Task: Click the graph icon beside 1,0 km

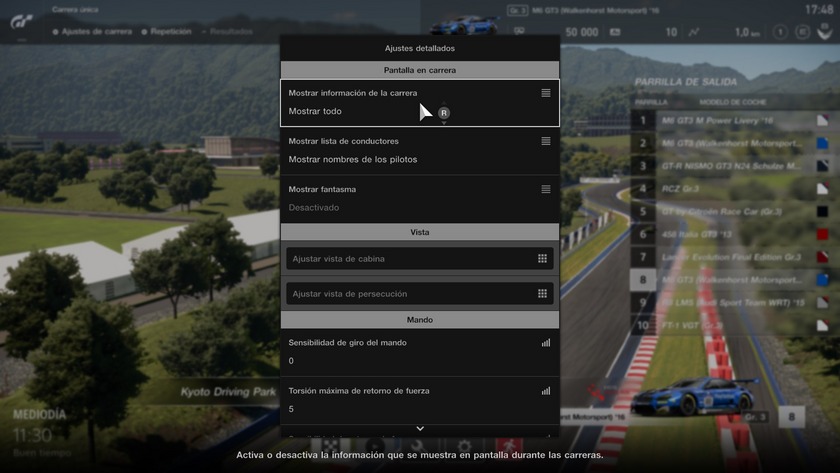Action: [694, 32]
